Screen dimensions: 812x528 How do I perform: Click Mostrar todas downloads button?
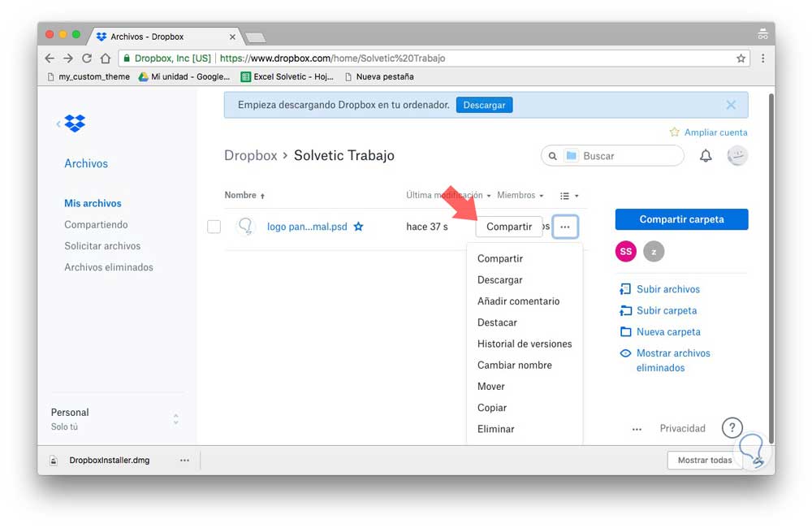(705, 460)
